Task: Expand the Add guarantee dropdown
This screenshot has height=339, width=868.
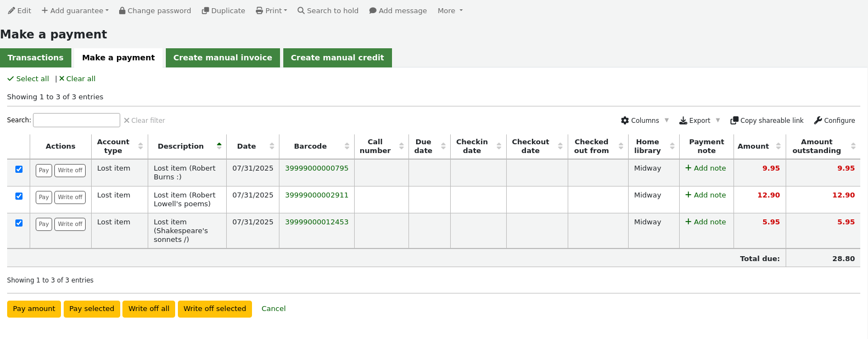Action: (x=75, y=10)
